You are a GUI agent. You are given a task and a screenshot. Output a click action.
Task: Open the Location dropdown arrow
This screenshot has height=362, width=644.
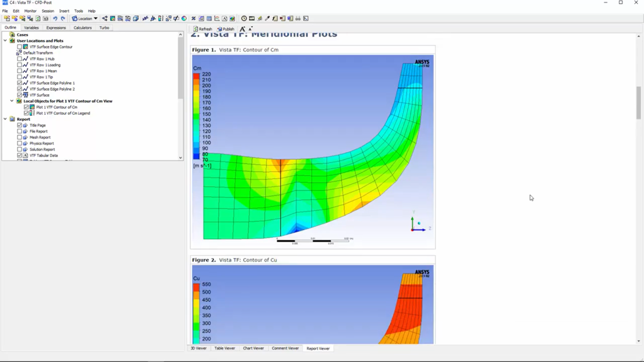pyautogui.click(x=96, y=18)
